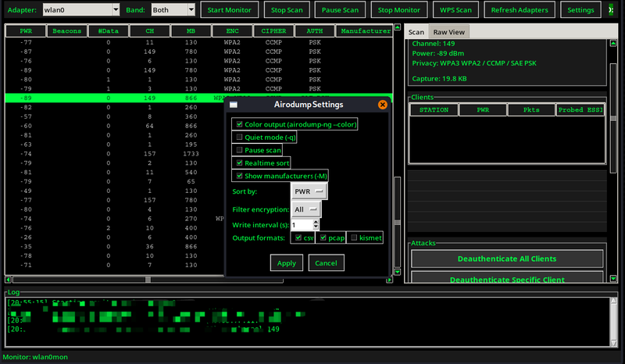Screen dimensions: 625x364
Task: Sort table by Beacons column header
Action: (x=67, y=30)
